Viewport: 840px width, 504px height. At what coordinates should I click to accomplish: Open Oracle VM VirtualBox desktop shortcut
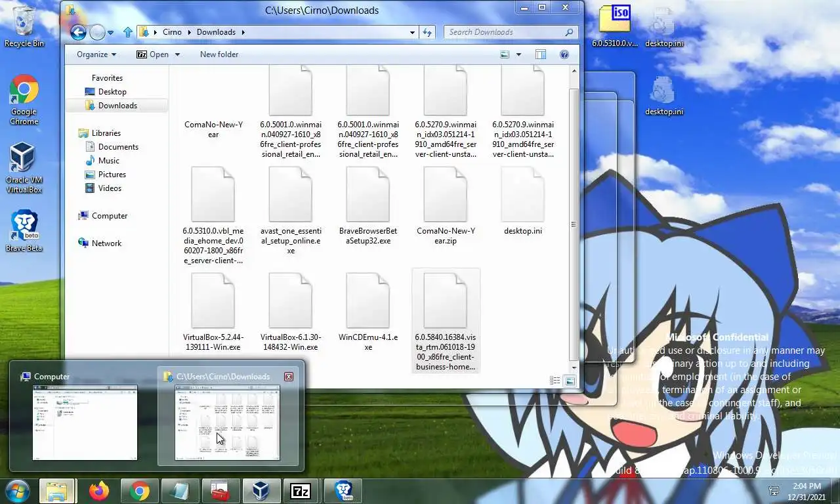click(x=24, y=169)
